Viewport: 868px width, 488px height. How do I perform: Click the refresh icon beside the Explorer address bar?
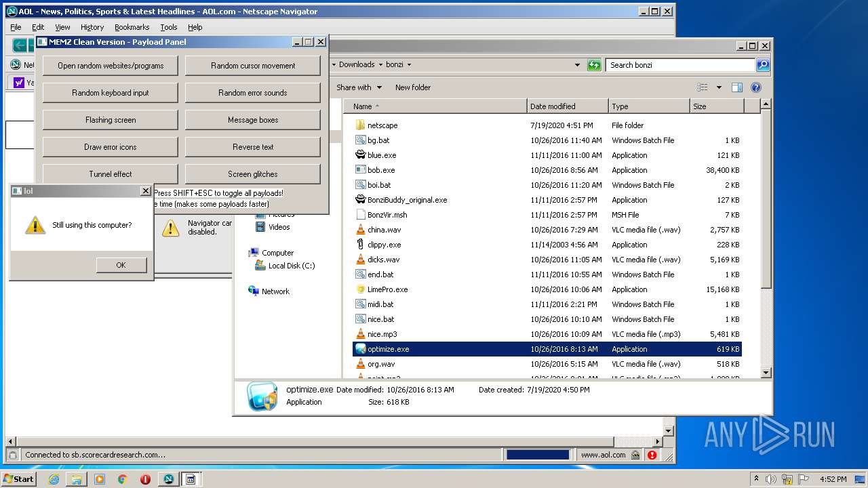click(594, 65)
